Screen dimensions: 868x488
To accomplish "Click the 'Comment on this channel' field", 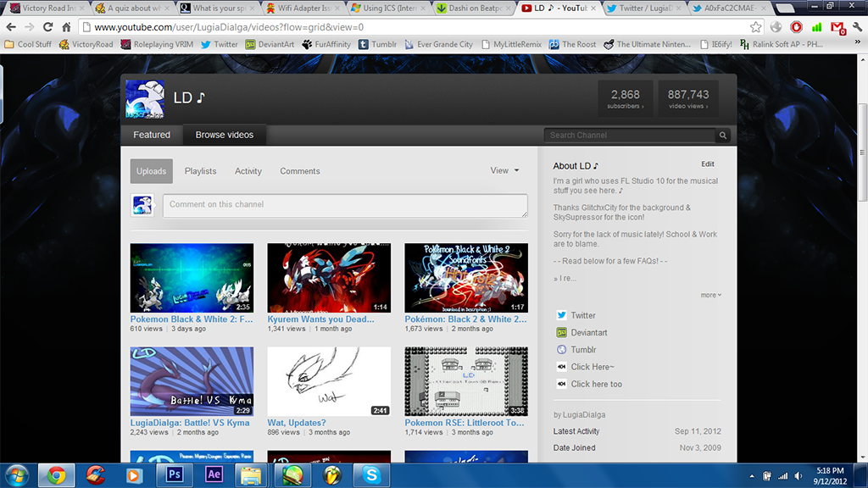I will point(344,205).
